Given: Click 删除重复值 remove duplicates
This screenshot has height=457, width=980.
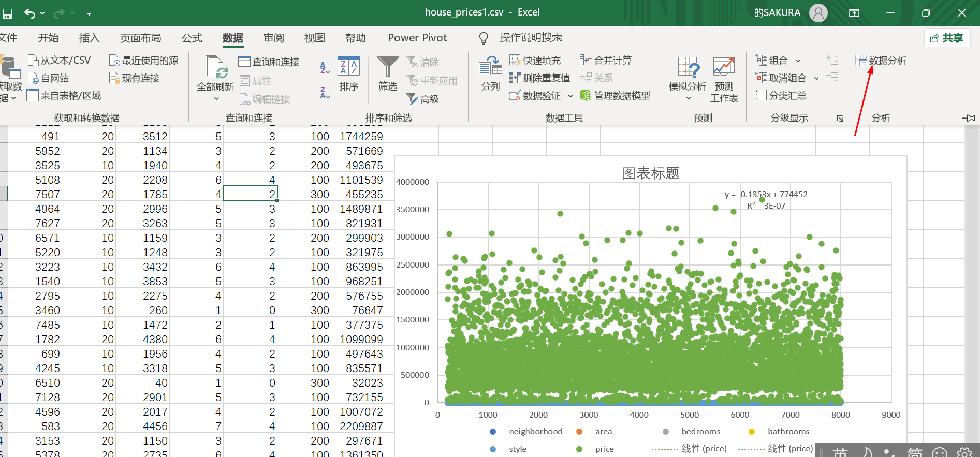Looking at the screenshot, I should 539,78.
